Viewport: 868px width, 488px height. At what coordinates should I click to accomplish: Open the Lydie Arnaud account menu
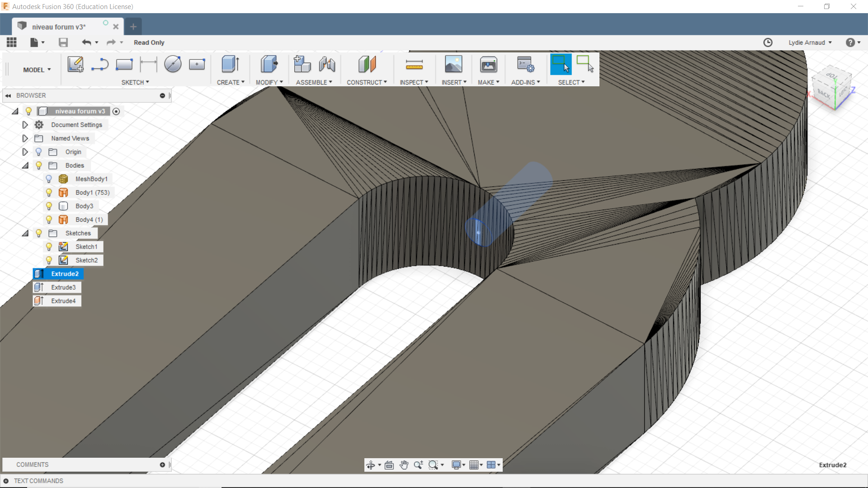point(810,42)
